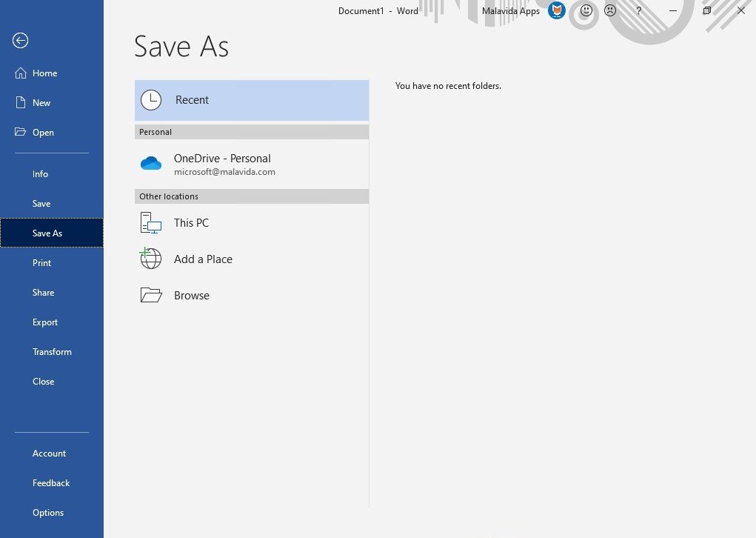Click the Open folder icon in sidebar

click(20, 132)
